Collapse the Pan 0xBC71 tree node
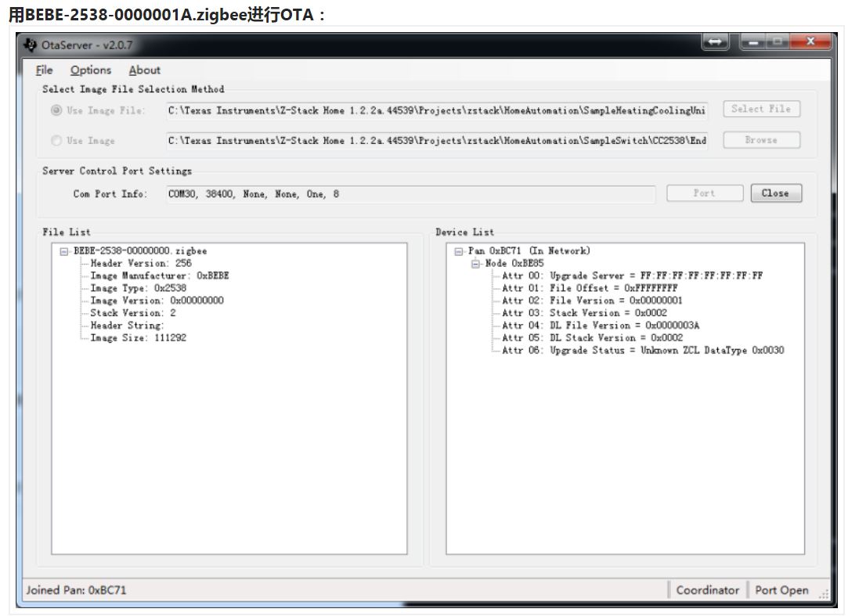Screen dimensions: 848x616 tap(459, 251)
